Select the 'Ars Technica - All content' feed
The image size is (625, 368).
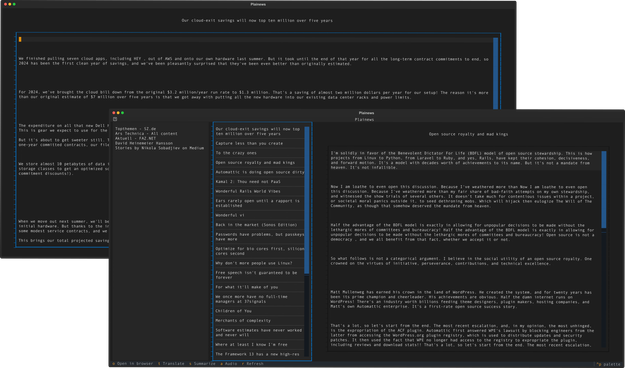coord(146,134)
